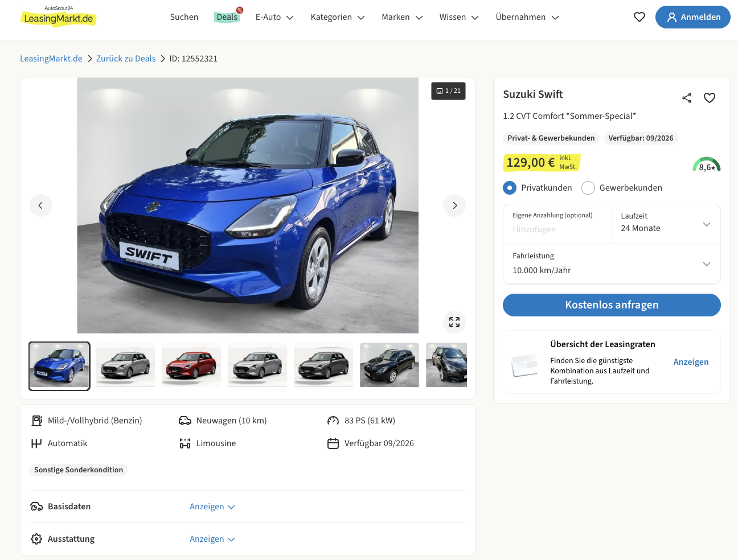Open the Marken menu

pyautogui.click(x=402, y=17)
